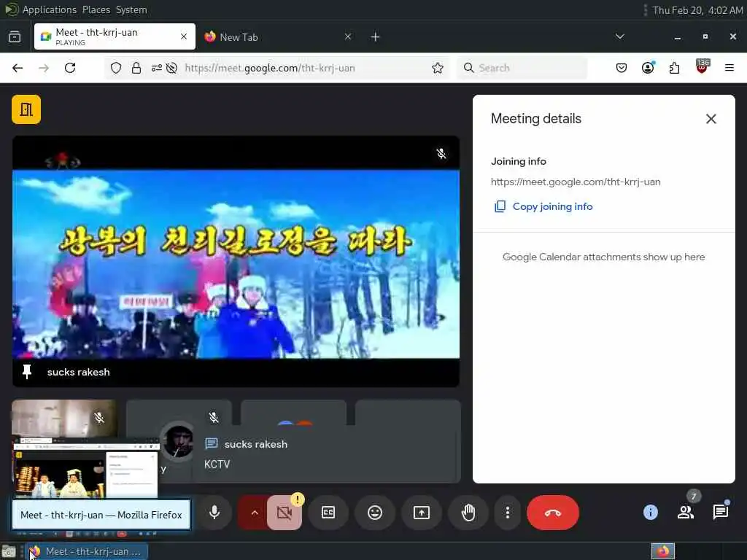This screenshot has width=747, height=560.
Task: Click the 'Joining info' label
Action: pyautogui.click(x=519, y=161)
